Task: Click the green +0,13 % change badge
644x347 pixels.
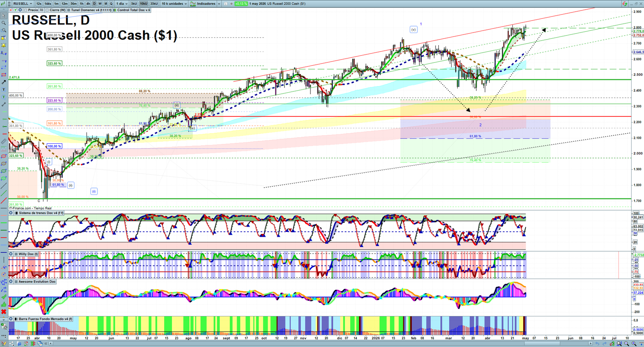Action: coord(241,4)
